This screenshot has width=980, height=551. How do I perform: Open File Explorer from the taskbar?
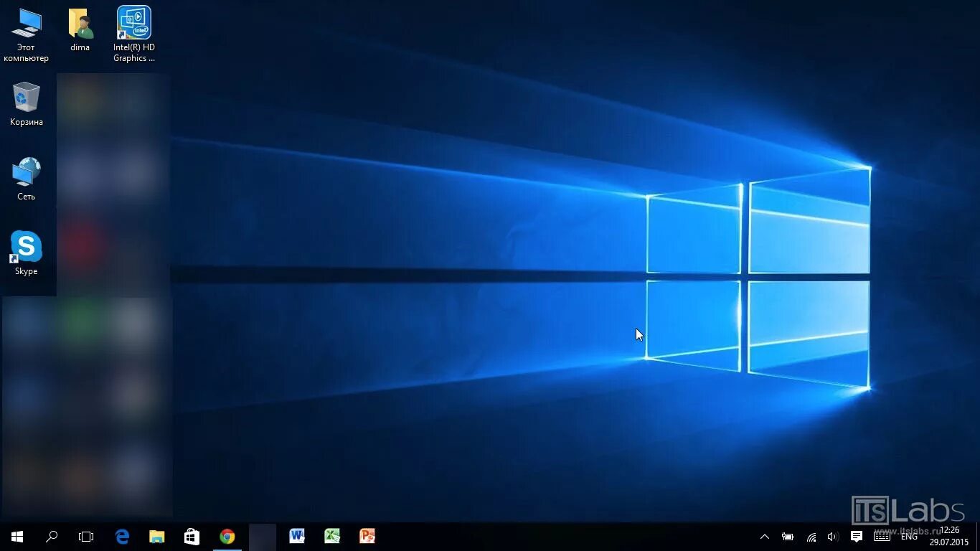pyautogui.click(x=156, y=537)
